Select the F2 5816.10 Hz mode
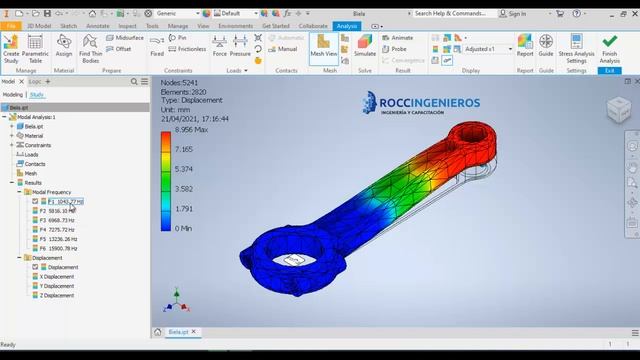 (57, 211)
